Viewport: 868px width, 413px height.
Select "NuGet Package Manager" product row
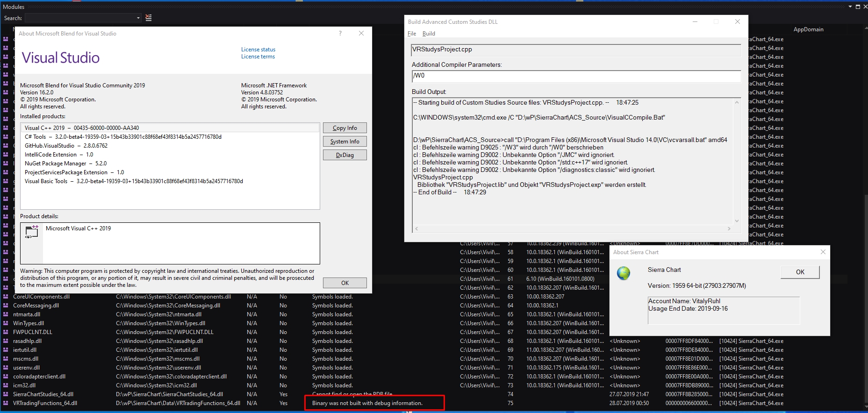coord(170,164)
